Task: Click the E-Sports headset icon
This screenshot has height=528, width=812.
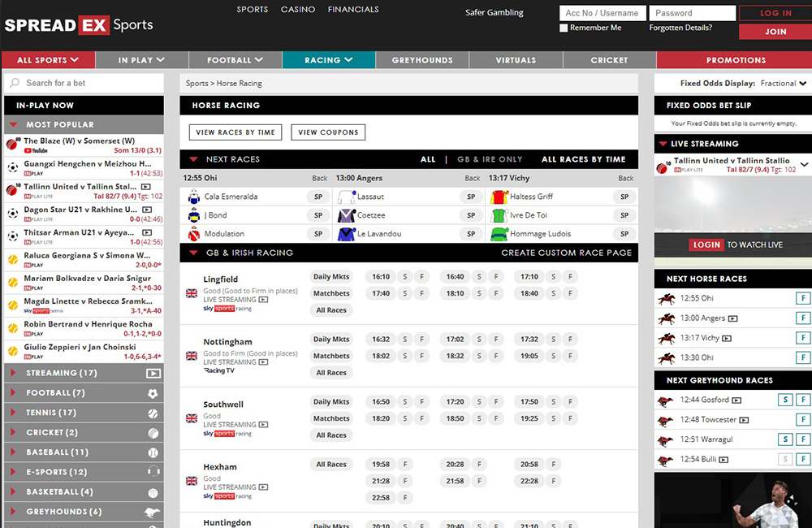Action: (x=153, y=471)
